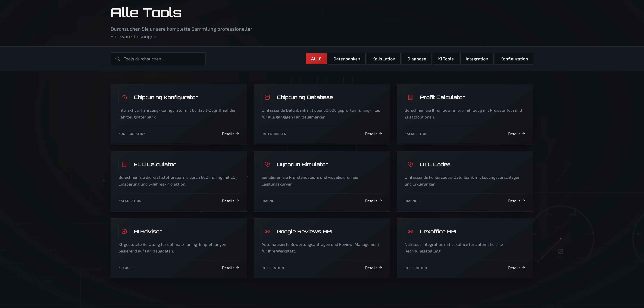Screen dimensions: 644x308
Task: Click the Google Reviews API card title
Action: tap(304, 232)
